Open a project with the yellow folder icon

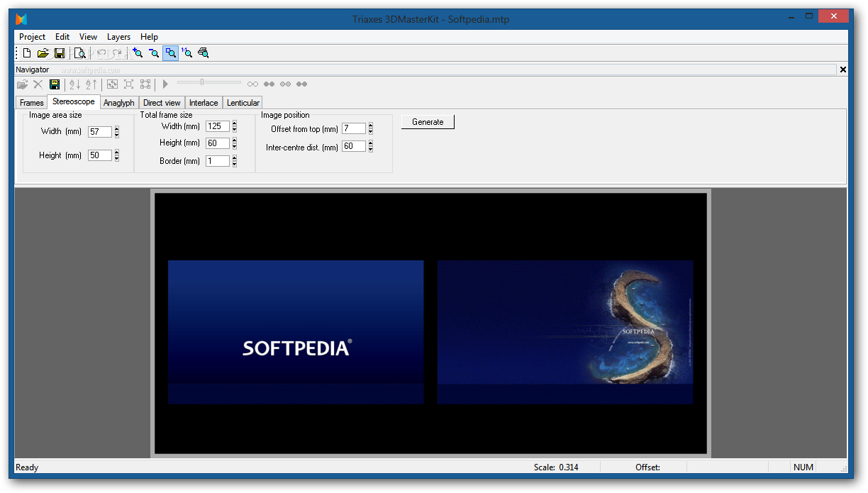pyautogui.click(x=43, y=52)
